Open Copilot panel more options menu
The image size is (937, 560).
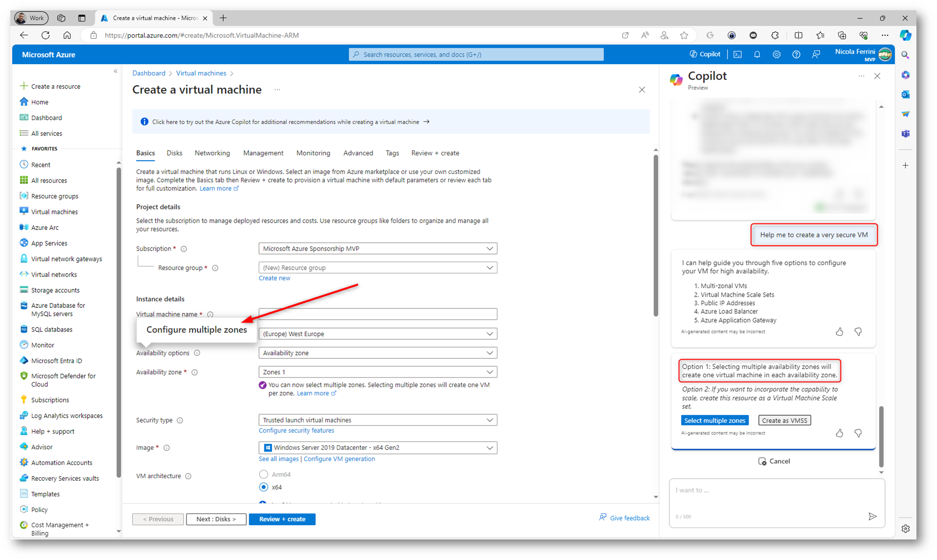pyautogui.click(x=861, y=76)
